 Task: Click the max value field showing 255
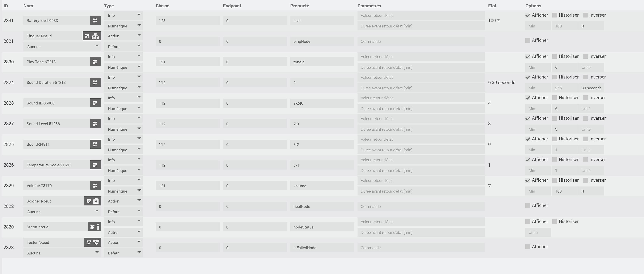[x=564, y=88]
